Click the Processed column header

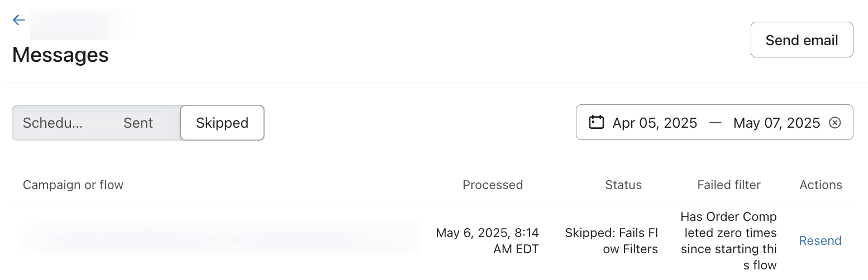493,185
